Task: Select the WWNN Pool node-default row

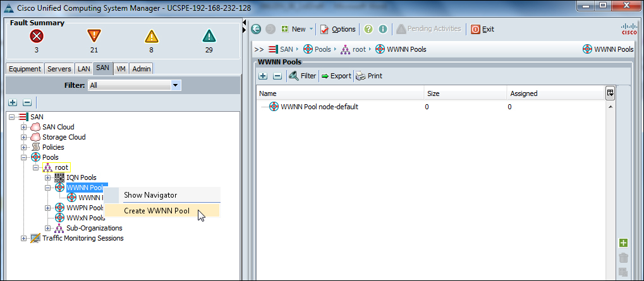Action: tap(431, 107)
